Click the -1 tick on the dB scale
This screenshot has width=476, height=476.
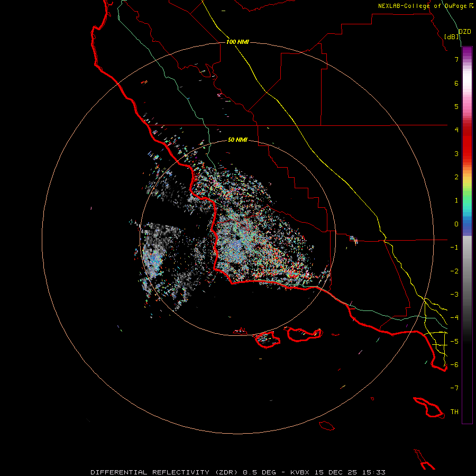point(454,248)
